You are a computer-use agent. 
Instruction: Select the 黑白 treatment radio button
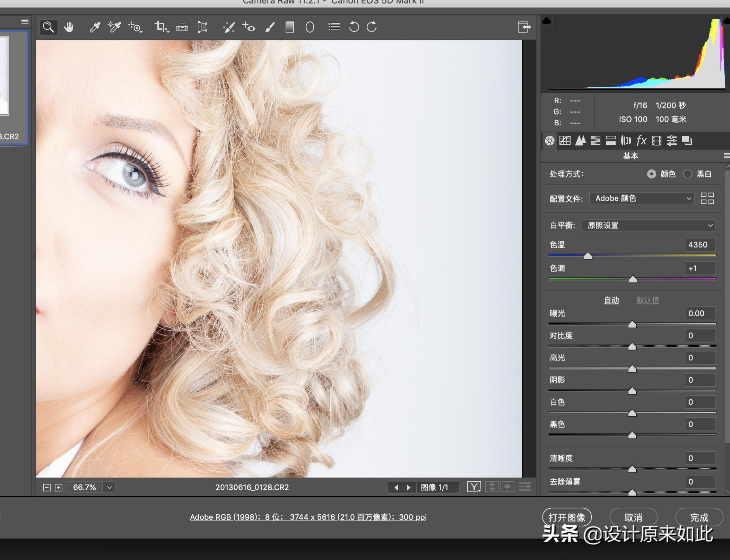click(x=687, y=174)
